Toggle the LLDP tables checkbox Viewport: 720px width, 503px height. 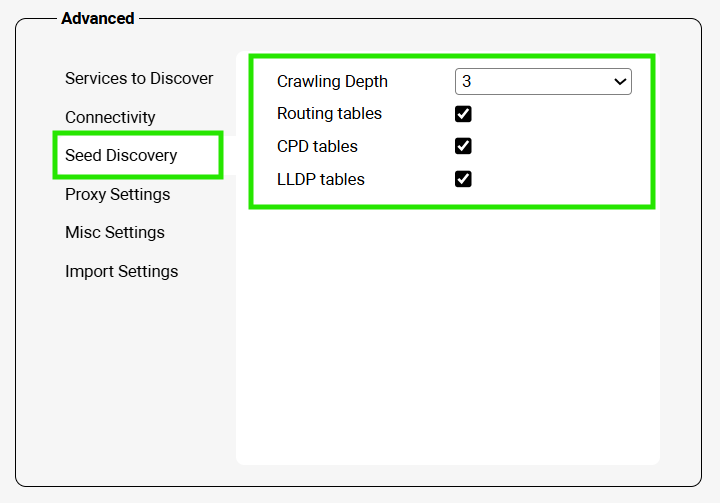point(463,179)
